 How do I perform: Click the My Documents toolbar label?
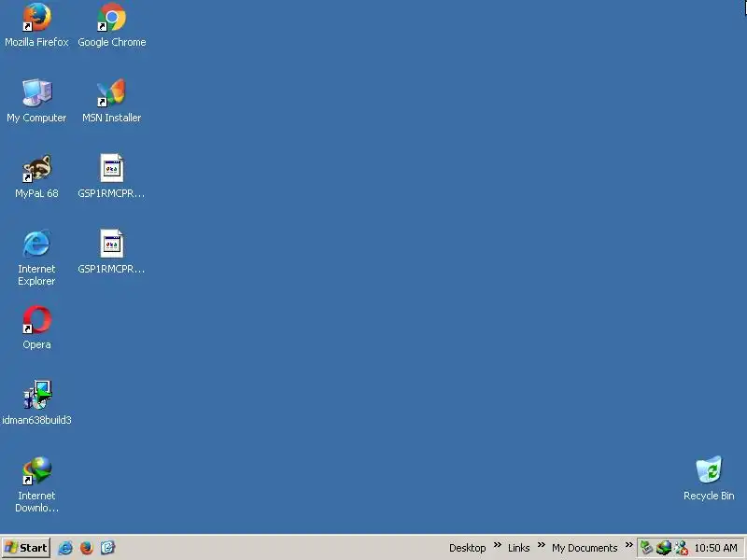click(585, 548)
